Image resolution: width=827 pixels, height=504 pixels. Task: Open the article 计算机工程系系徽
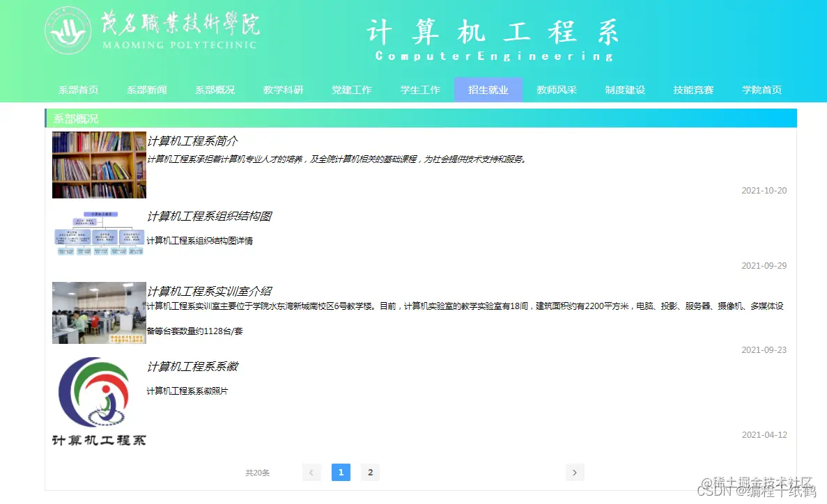192,366
